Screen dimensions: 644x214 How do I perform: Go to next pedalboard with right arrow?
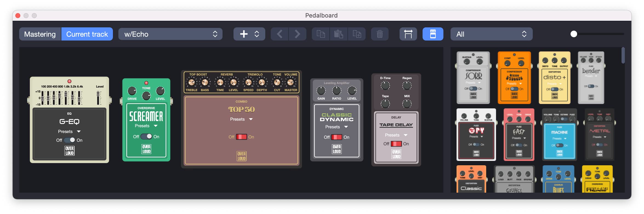click(297, 34)
